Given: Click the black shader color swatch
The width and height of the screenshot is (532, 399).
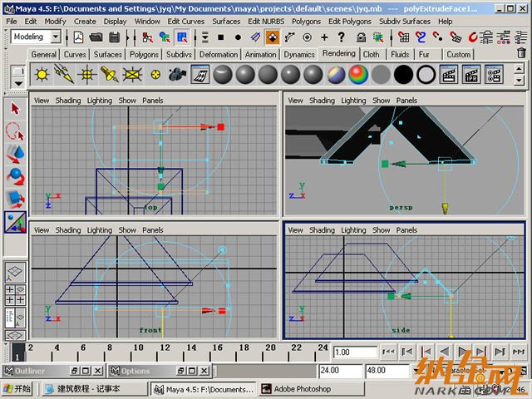Looking at the screenshot, I should (403, 75).
